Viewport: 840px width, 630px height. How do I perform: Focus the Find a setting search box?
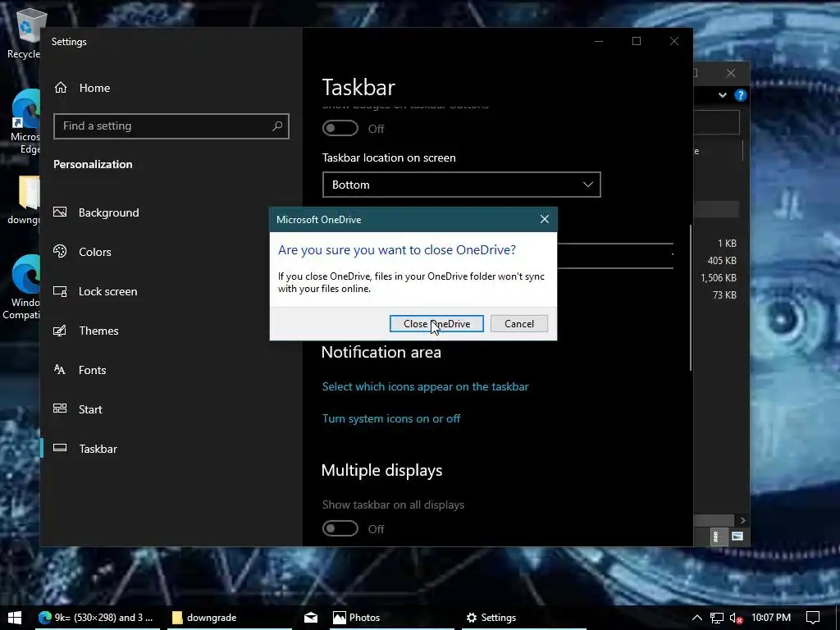[171, 126]
